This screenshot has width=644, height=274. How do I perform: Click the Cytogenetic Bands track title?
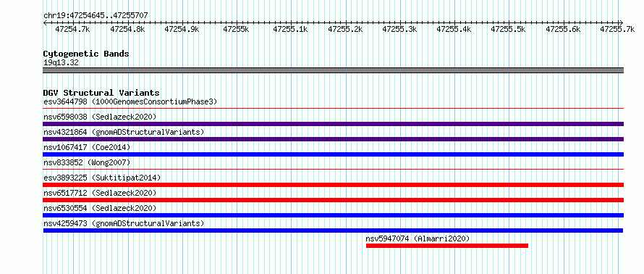coord(86,54)
